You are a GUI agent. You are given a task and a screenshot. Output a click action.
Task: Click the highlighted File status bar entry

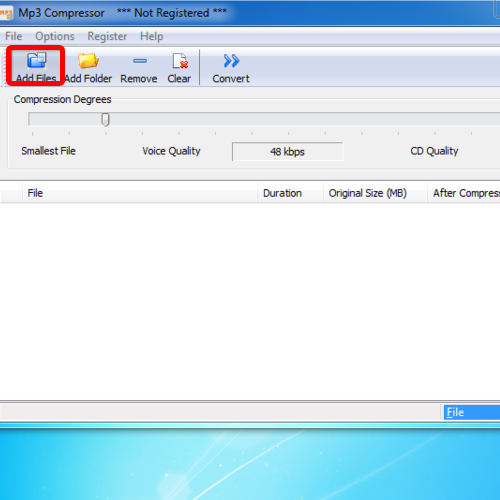coord(472,412)
